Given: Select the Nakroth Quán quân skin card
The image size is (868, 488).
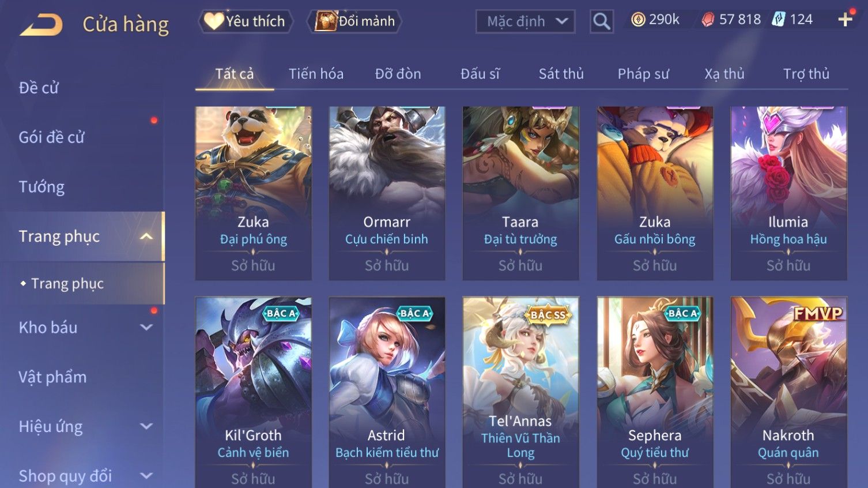Looking at the screenshot, I should click(x=788, y=392).
